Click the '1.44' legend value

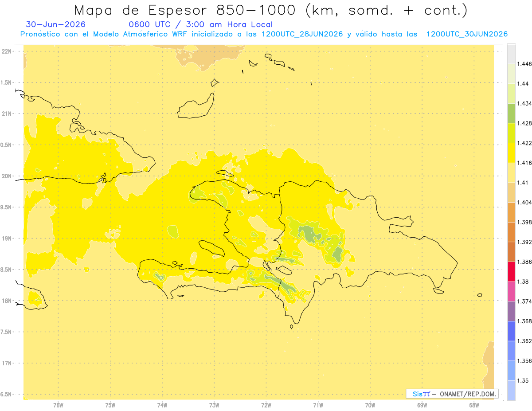point(523,84)
